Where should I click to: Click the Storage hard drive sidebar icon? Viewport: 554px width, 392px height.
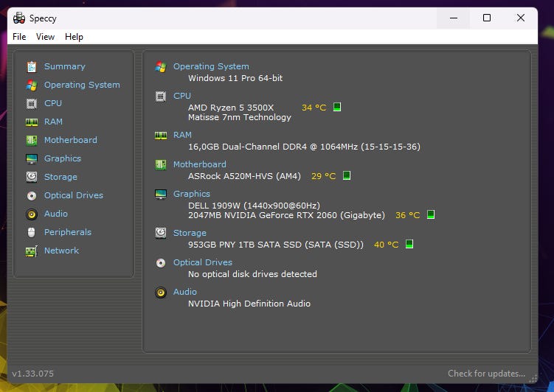click(x=31, y=178)
